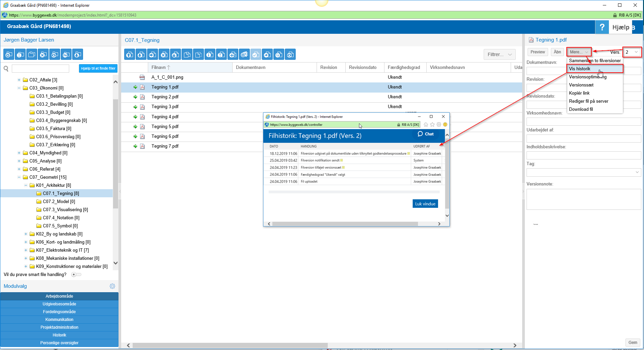Open the Tag combo box dropdown arrow
This screenshot has height=350, width=644.
(637, 172)
